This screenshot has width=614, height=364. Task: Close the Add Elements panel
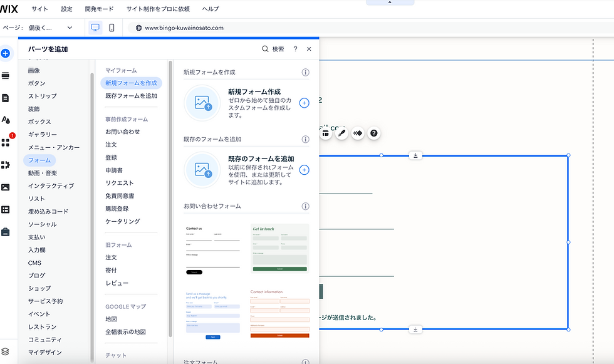309,49
